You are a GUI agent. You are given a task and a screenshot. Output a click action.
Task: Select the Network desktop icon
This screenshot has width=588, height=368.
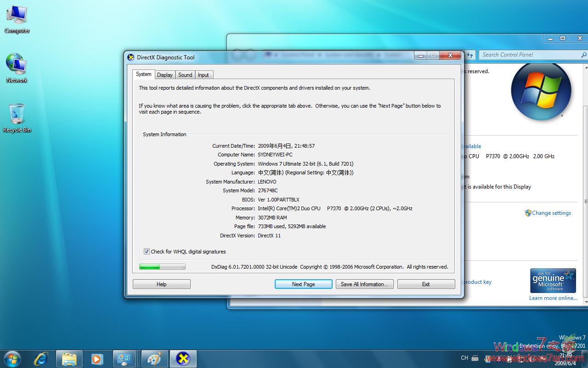point(17,68)
